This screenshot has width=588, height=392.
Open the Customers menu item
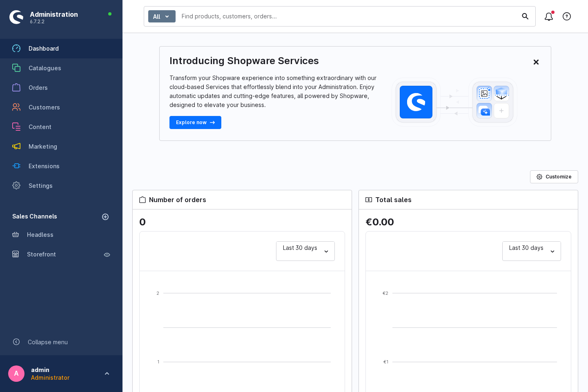(x=61, y=107)
